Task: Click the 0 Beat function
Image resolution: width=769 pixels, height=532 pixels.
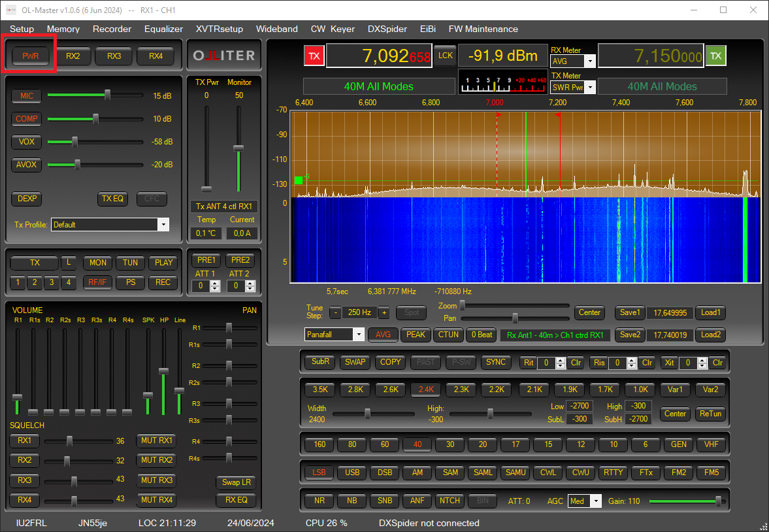Action: [481, 335]
